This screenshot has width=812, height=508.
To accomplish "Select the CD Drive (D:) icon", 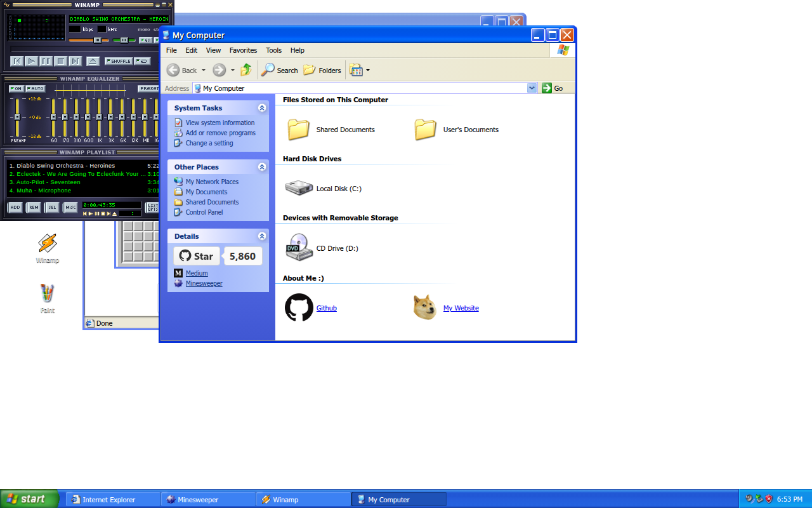I will pyautogui.click(x=299, y=248).
